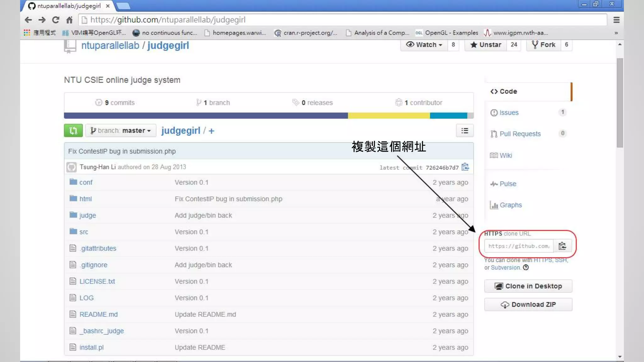The image size is (644, 362).
Task: Expand the branch master dropdown
Action: [120, 130]
